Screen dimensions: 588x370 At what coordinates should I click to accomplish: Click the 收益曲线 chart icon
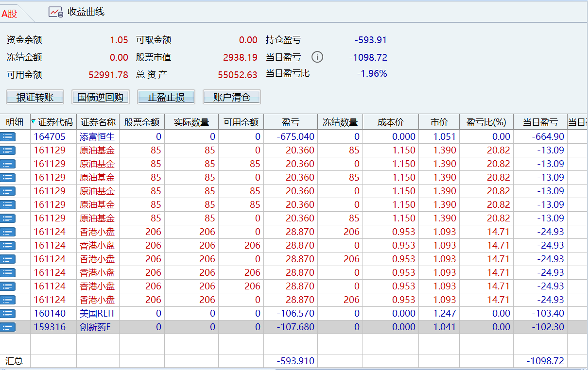[x=55, y=12]
